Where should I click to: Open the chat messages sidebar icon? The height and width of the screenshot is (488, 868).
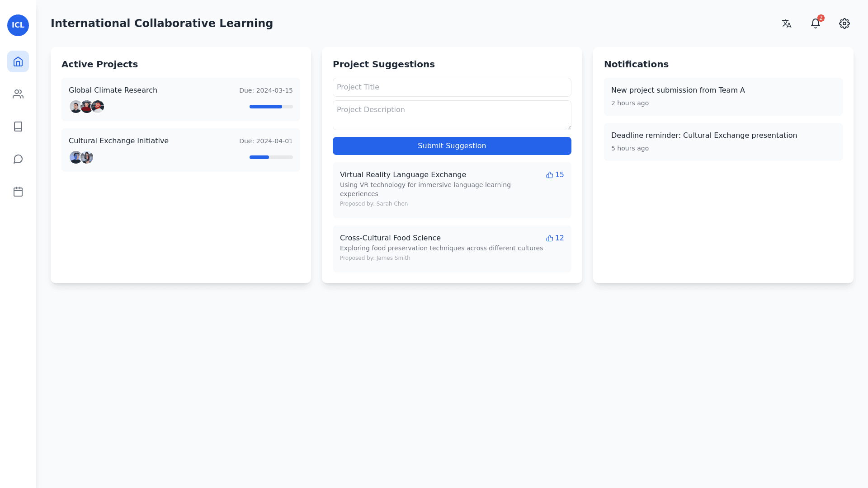click(x=18, y=159)
